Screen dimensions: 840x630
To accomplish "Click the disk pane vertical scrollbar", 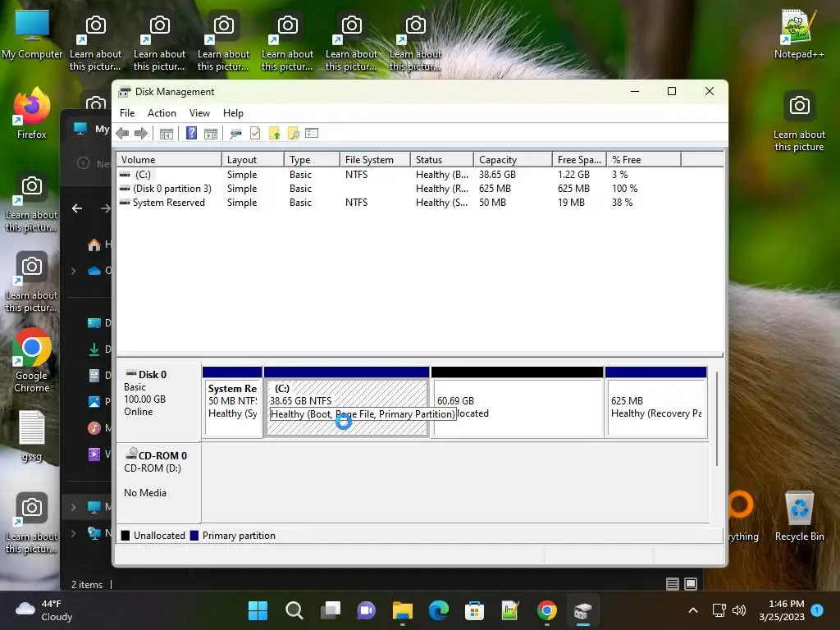I will (717, 418).
